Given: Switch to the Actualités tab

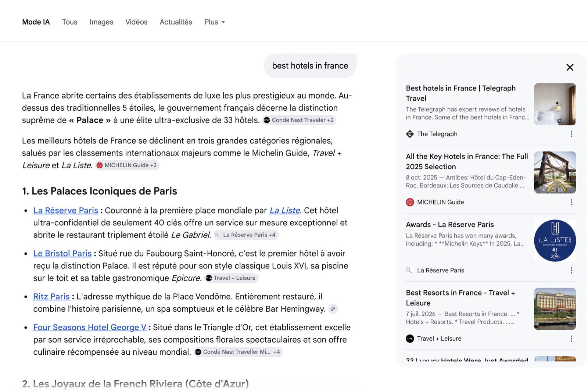Looking at the screenshot, I should tap(176, 22).
